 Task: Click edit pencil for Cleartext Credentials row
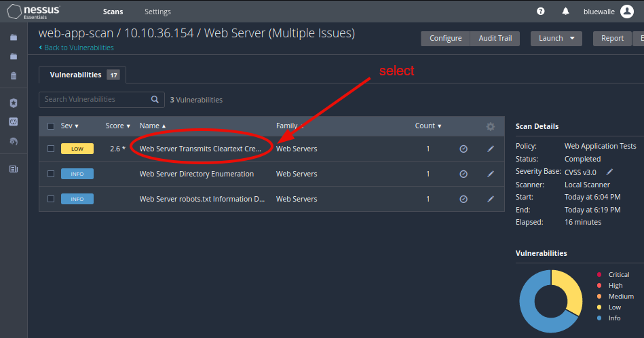pos(491,149)
